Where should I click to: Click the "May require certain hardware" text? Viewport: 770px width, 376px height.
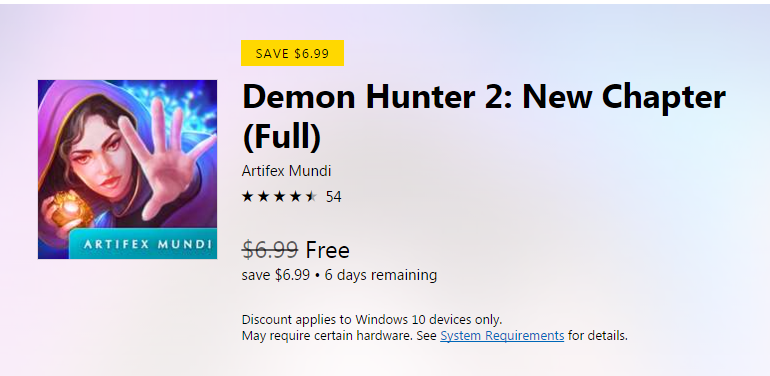click(x=327, y=336)
